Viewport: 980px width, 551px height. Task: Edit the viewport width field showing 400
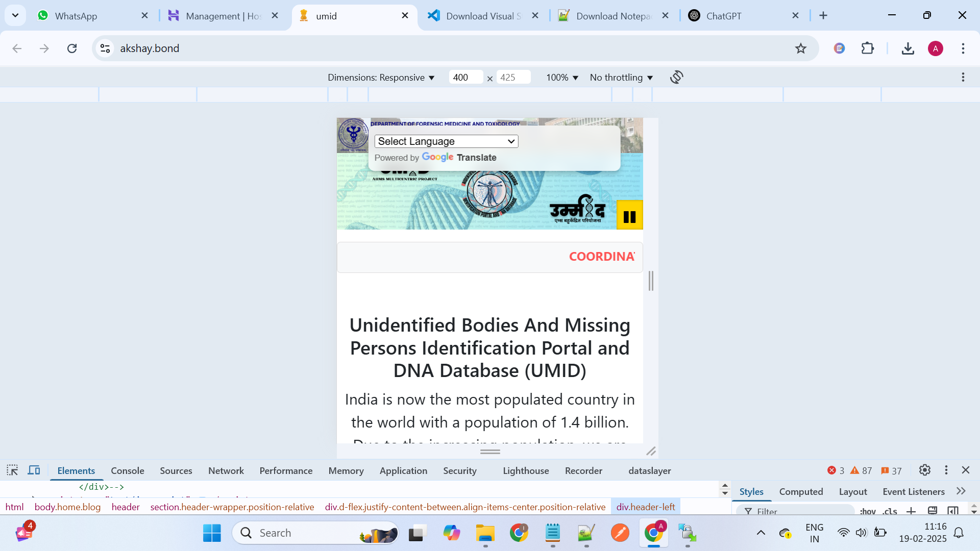[x=465, y=78]
